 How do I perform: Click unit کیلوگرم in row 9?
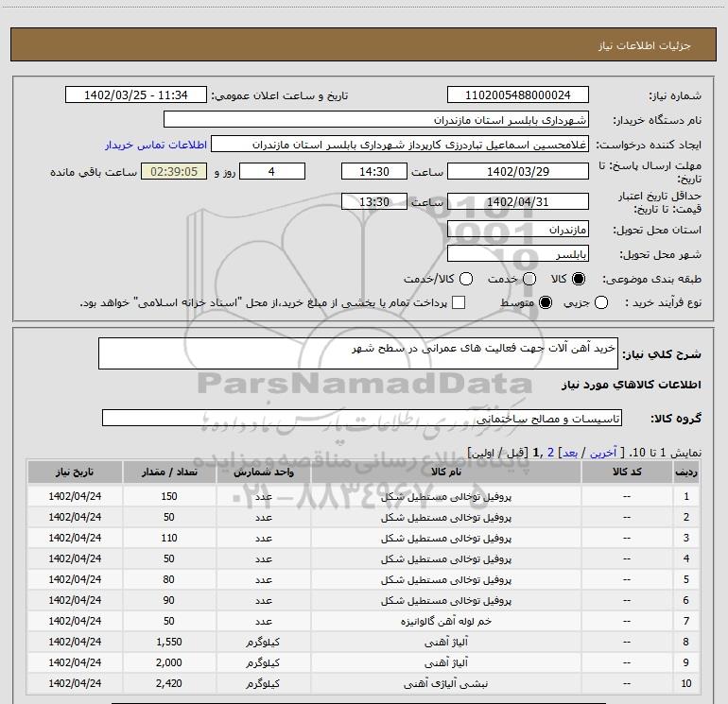[263, 662]
